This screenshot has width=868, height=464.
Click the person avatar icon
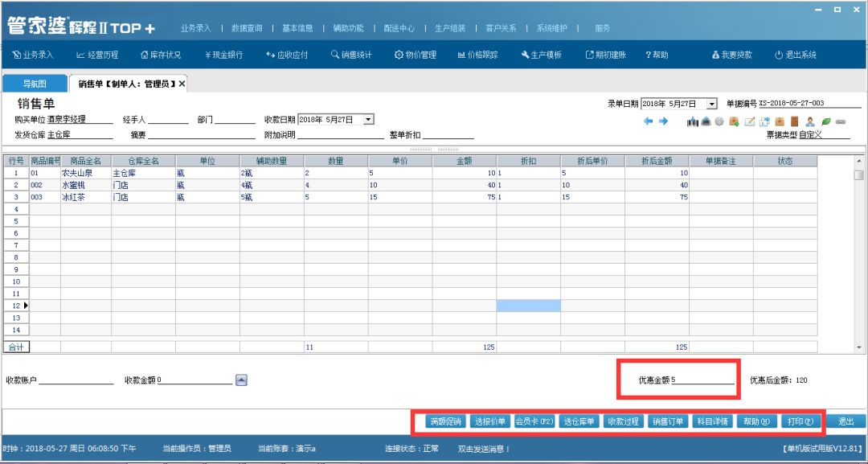[x=810, y=121]
